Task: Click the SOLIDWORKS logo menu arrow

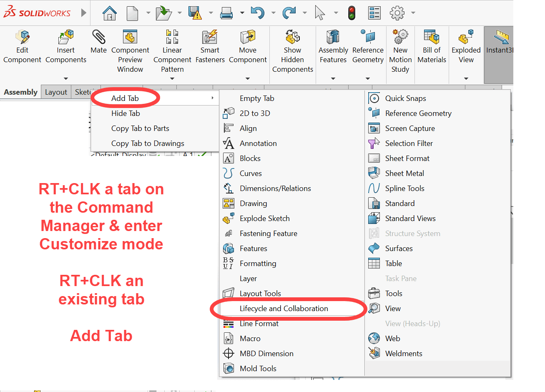Action: (84, 13)
